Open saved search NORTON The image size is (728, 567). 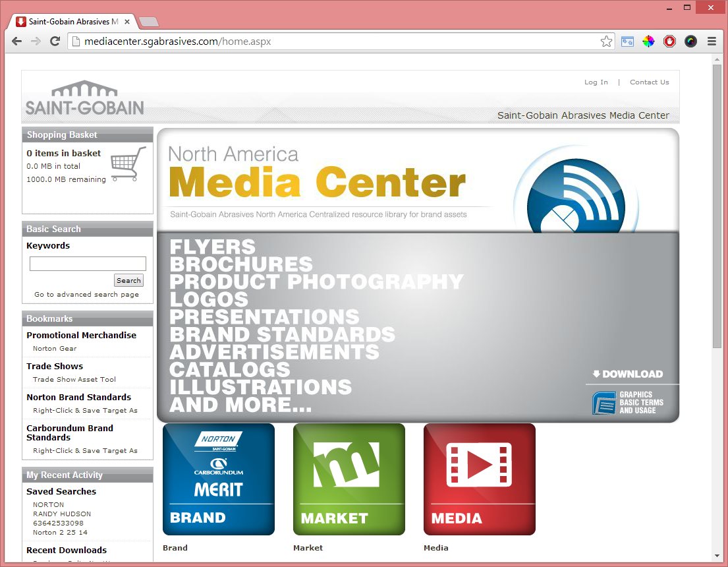48,504
